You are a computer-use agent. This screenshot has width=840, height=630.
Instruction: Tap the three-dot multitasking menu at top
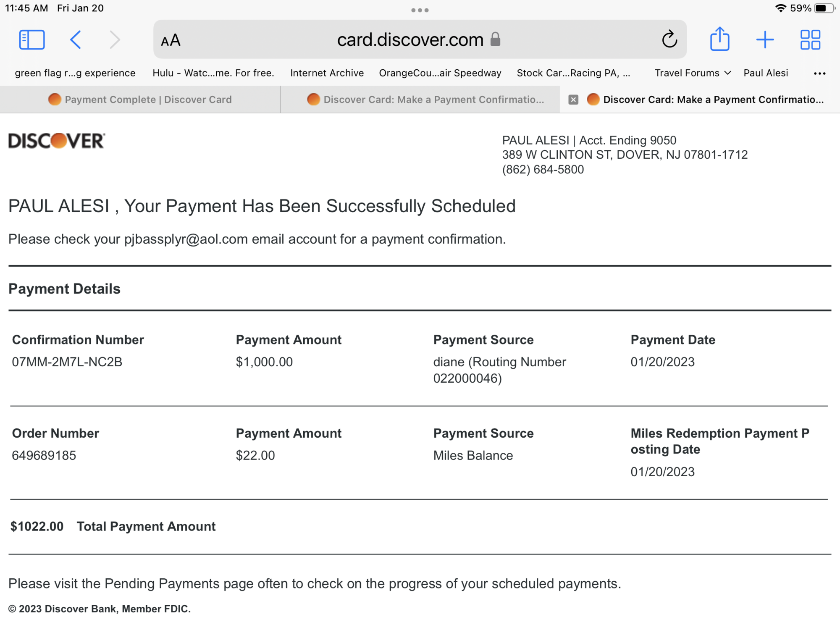420,10
